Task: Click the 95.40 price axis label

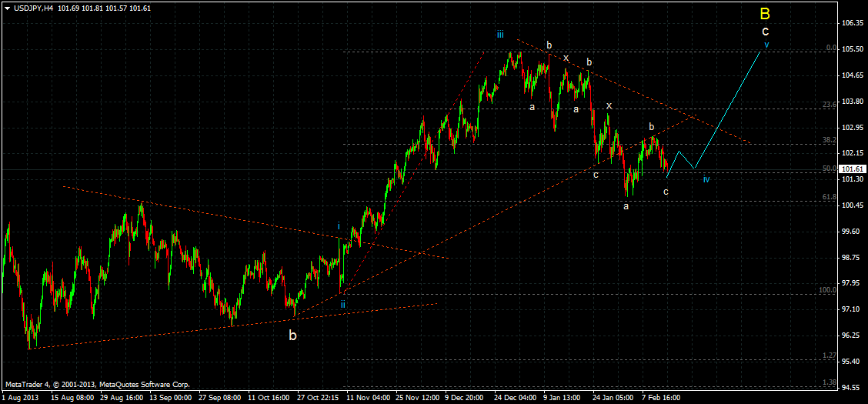Action: point(853,362)
